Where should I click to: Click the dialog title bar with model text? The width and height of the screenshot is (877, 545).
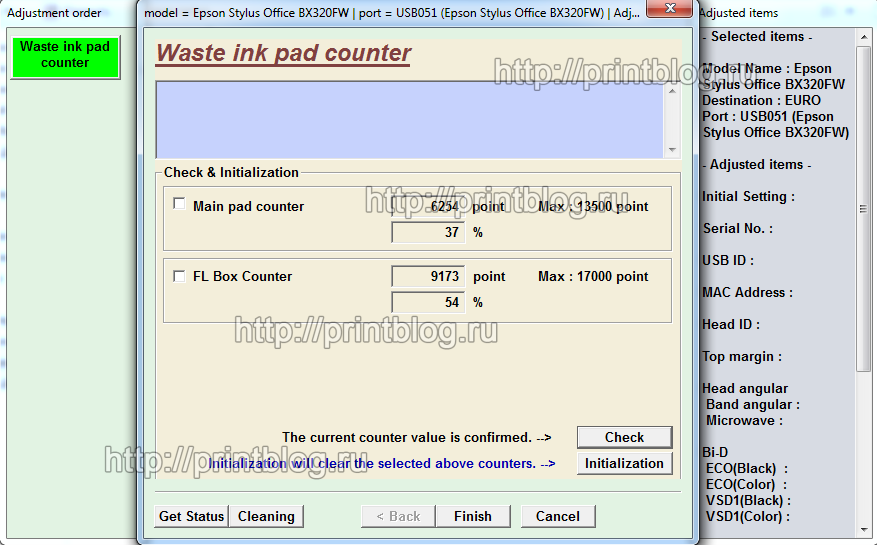[392, 13]
